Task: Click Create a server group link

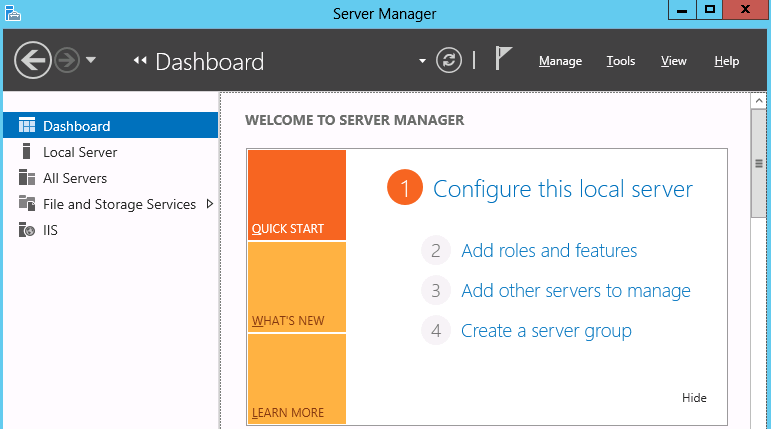Action: (x=546, y=331)
